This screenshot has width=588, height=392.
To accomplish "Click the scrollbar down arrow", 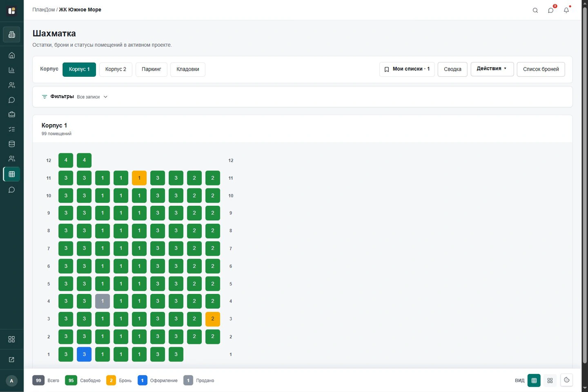I will click(x=585, y=388).
